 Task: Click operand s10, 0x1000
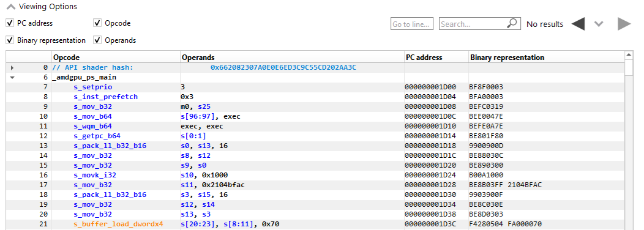point(204,175)
